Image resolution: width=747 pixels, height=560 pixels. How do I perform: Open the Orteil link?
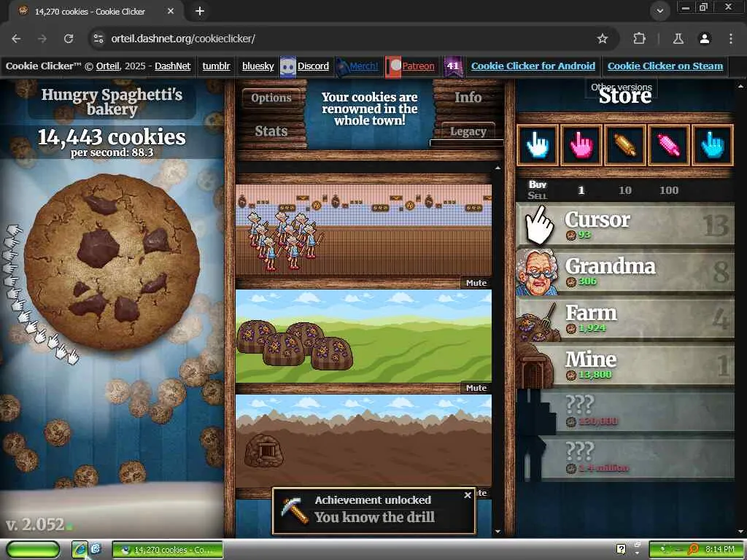[108, 66]
